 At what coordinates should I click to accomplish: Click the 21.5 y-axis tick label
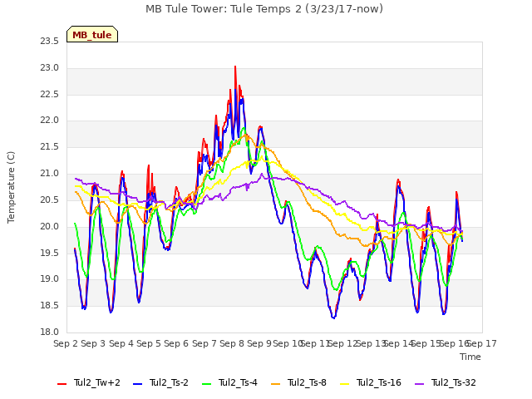[x=50, y=147]
